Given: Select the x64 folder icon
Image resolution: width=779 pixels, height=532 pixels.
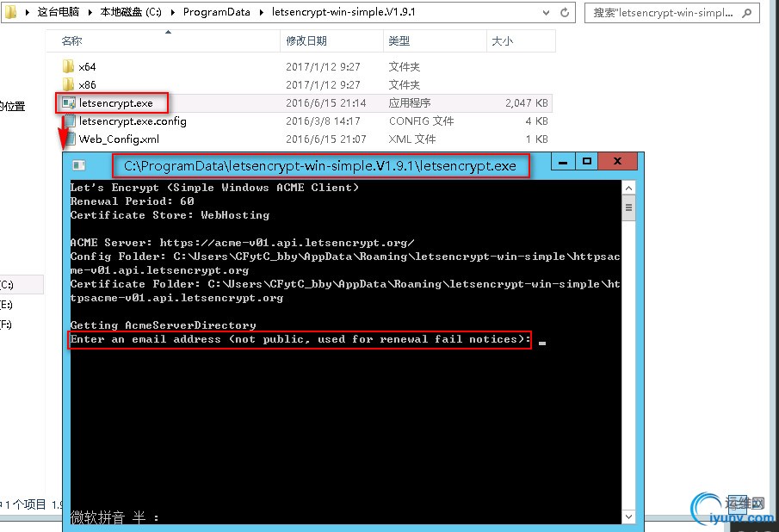Looking at the screenshot, I should 69,66.
